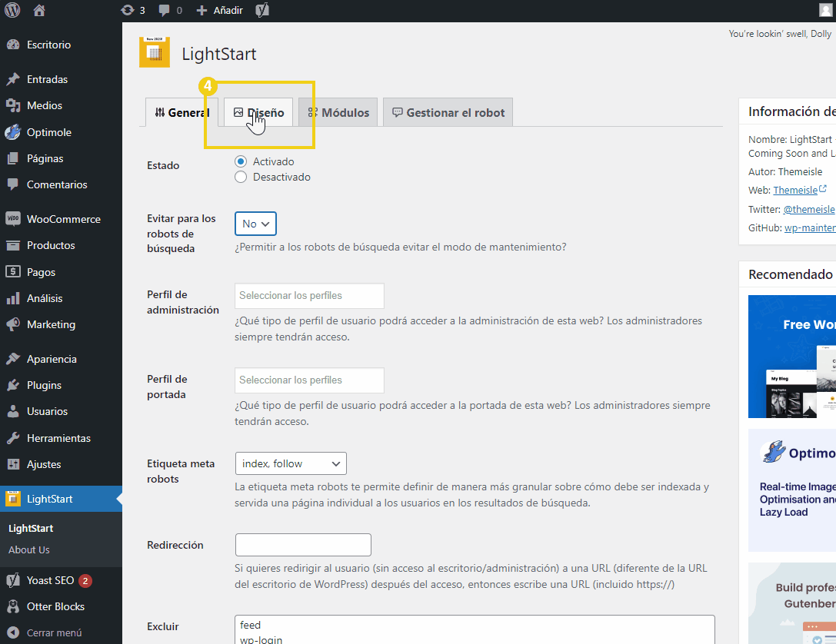
Task: Click the Escritorio dashboard gauge icon
Action: tap(13, 45)
